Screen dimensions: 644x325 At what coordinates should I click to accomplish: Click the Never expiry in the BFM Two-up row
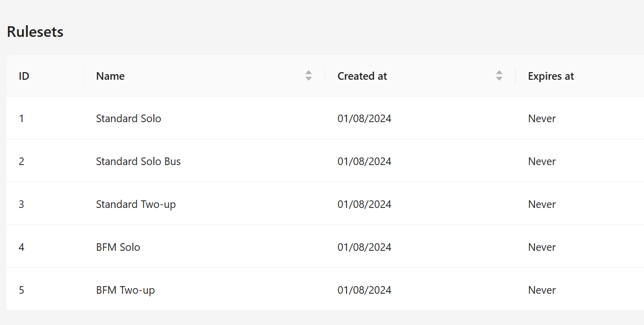coord(542,290)
